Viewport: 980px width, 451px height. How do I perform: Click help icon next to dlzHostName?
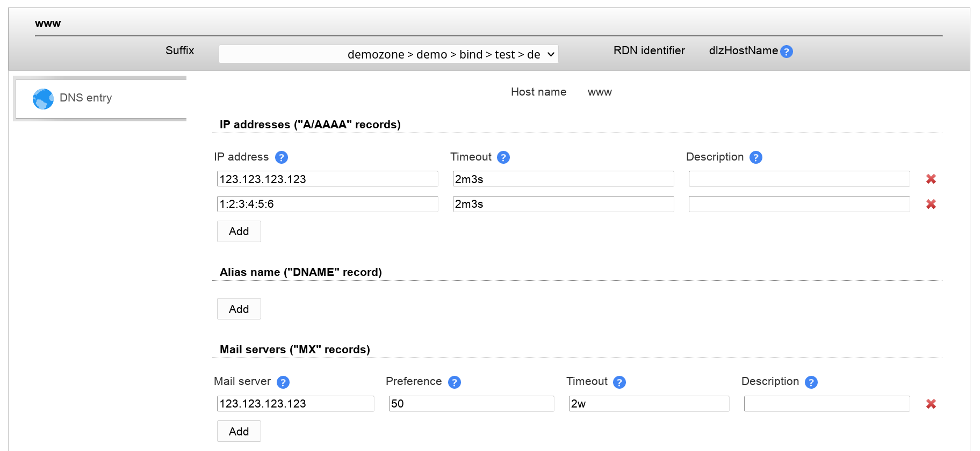click(x=786, y=52)
